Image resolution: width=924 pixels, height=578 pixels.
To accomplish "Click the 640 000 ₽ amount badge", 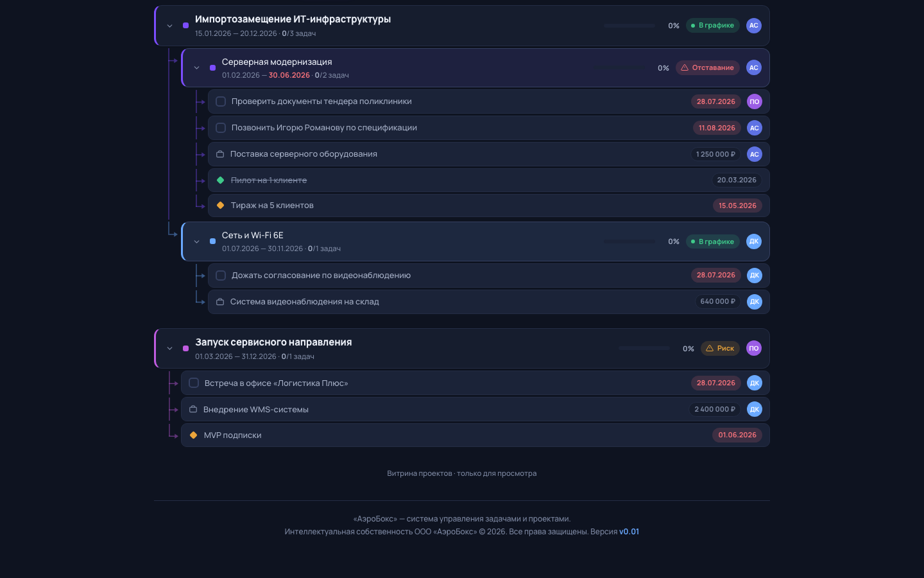I will point(718,301).
